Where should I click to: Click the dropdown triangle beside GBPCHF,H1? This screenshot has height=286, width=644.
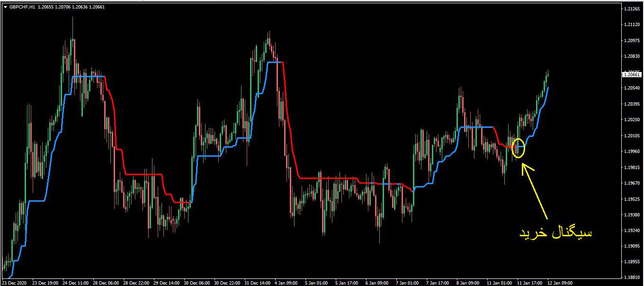tap(5, 7)
